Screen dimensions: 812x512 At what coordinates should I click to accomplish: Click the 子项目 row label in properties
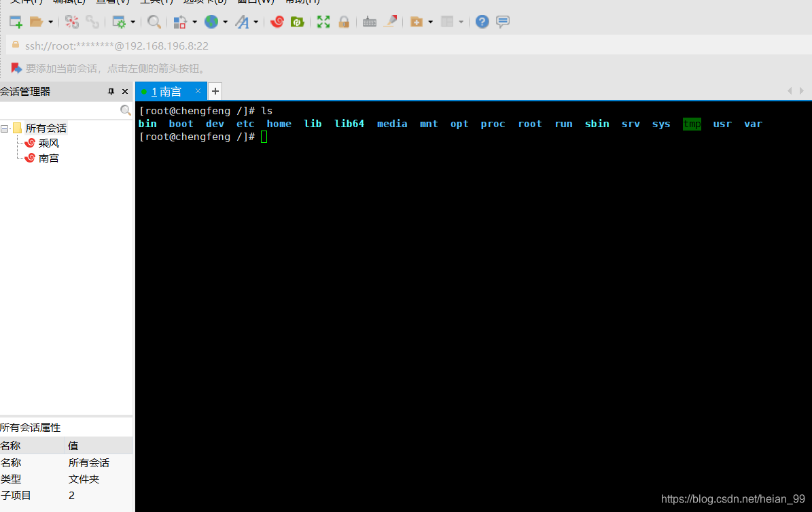click(x=16, y=496)
